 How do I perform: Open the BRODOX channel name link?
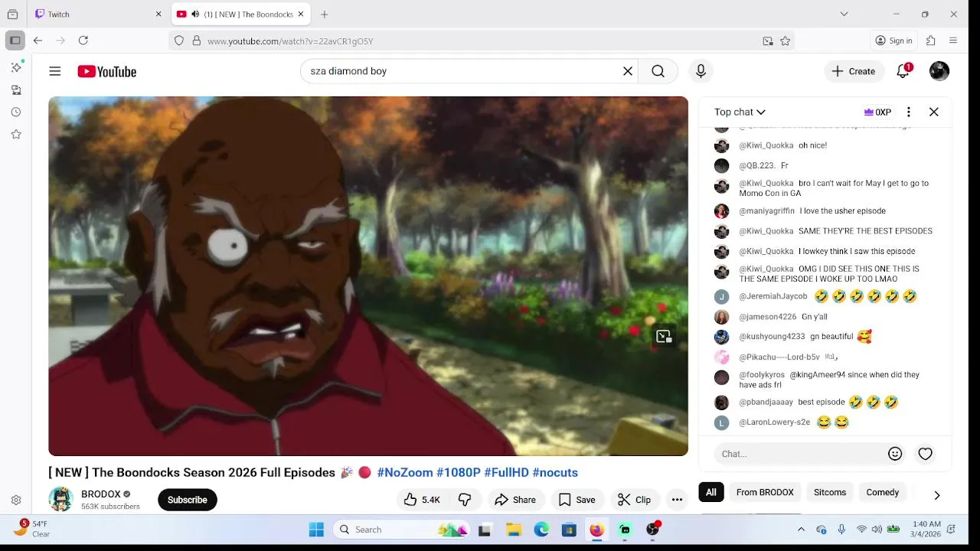[x=101, y=494]
